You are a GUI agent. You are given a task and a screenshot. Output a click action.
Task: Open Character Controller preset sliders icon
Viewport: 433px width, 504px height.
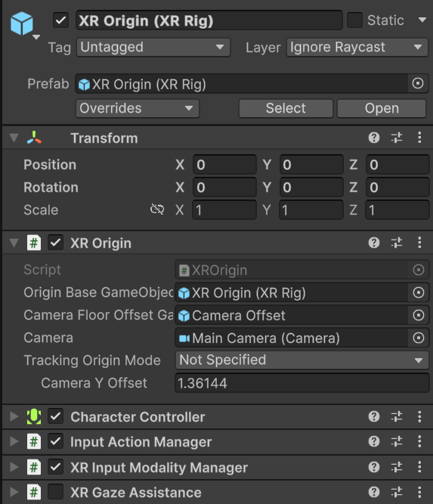click(397, 416)
